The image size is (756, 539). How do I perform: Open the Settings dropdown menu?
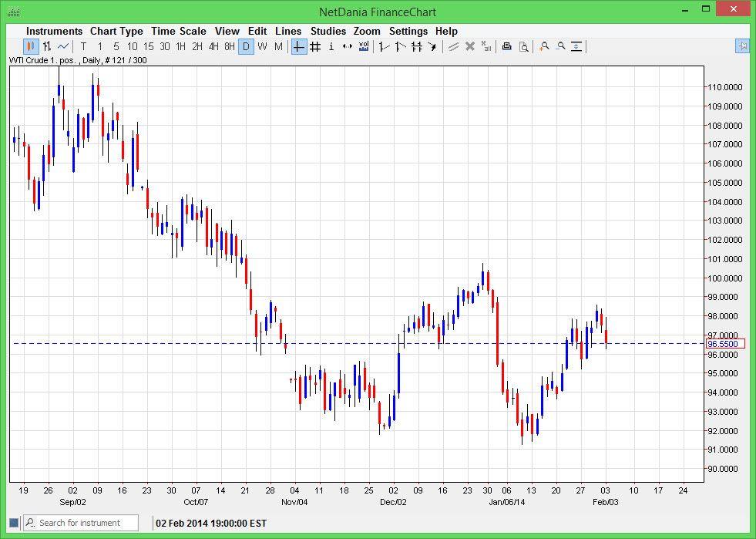pyautogui.click(x=408, y=31)
